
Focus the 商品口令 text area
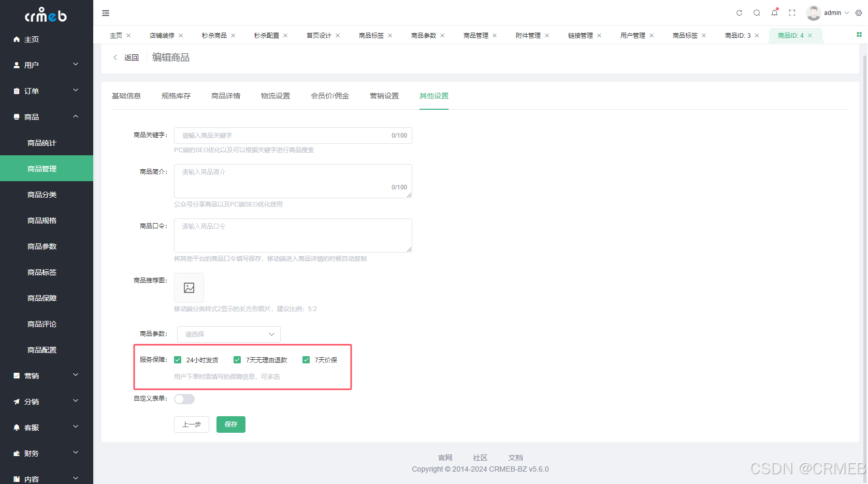click(x=293, y=236)
